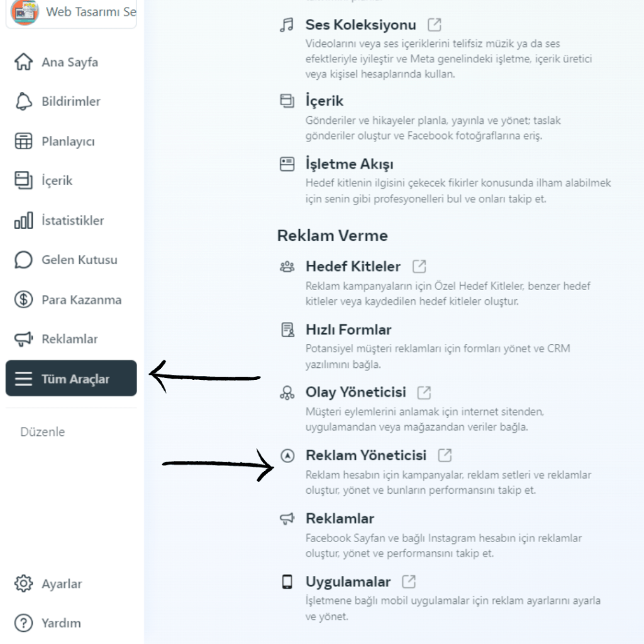
Task: Open the İstatistikler bar chart icon
Action: tap(23, 221)
